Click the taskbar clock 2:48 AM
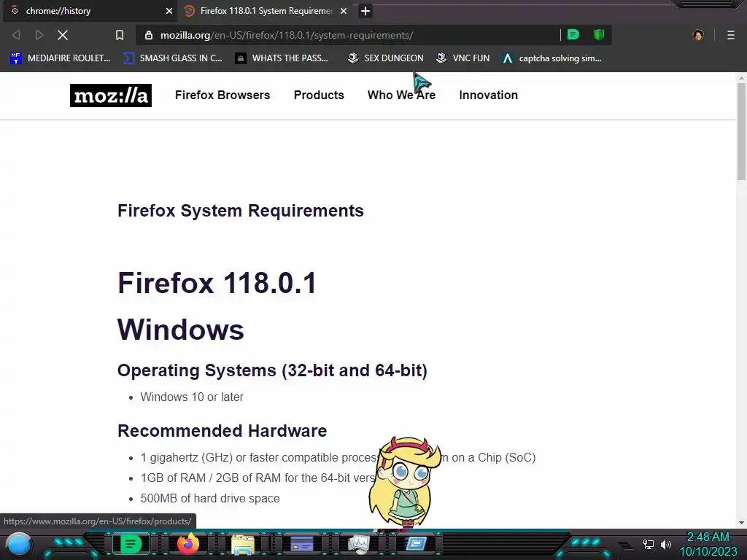Viewport: 747px width, 560px height. point(708,537)
